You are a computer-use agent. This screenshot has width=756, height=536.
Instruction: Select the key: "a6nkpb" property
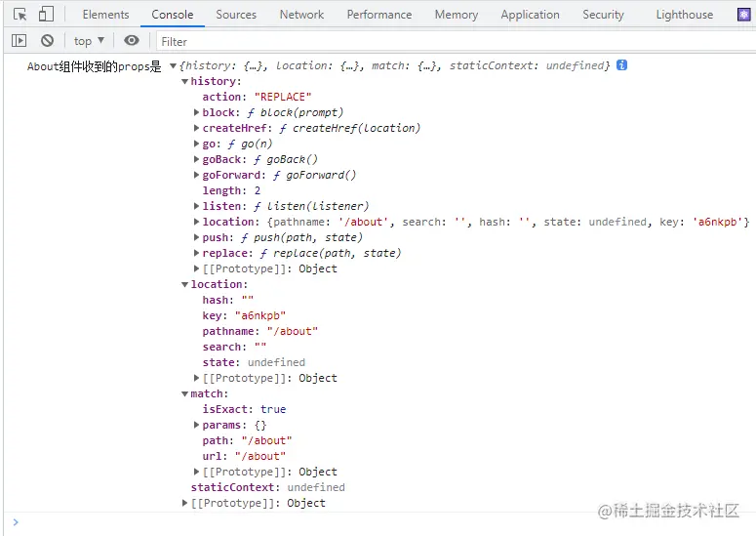[244, 315]
